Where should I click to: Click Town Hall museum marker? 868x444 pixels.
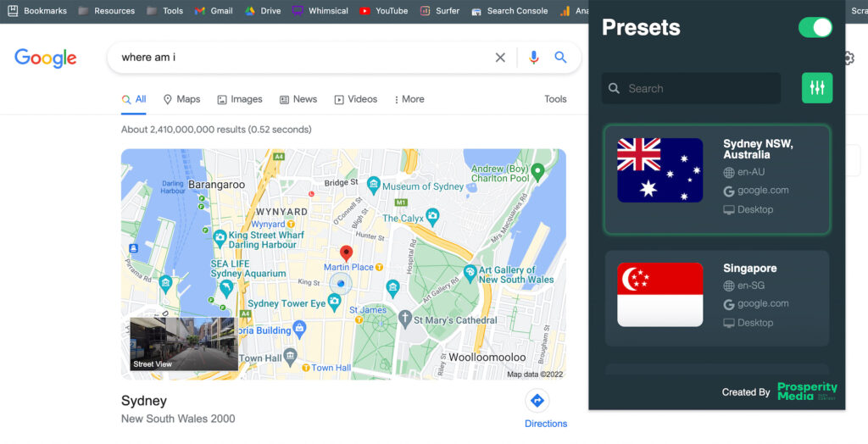coord(290,355)
